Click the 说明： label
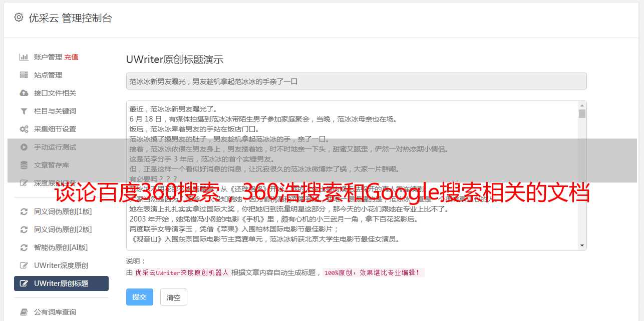 (136, 261)
